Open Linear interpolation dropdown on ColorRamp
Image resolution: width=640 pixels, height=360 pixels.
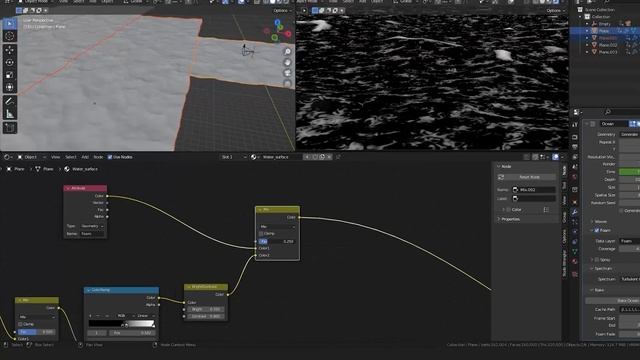click(146, 316)
